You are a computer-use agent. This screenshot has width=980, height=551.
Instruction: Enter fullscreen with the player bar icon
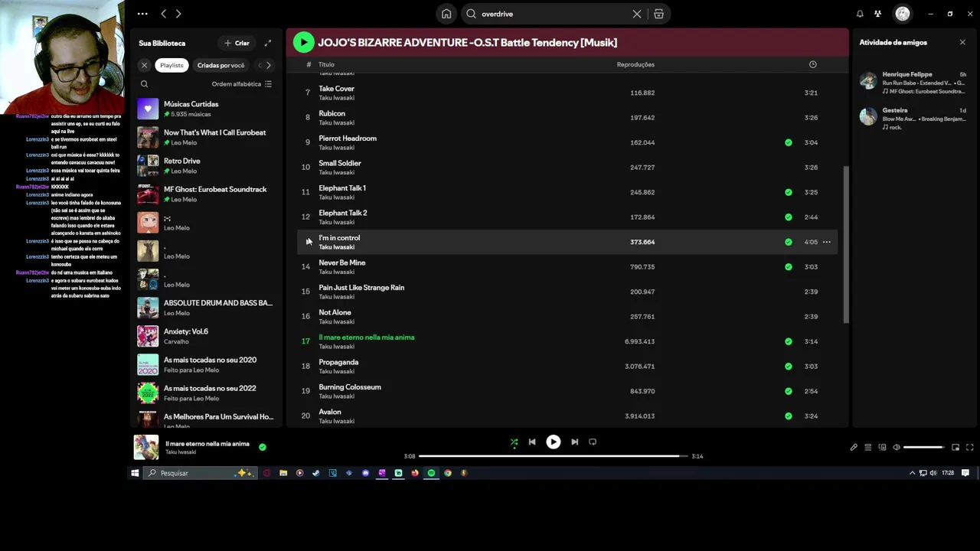point(969,447)
